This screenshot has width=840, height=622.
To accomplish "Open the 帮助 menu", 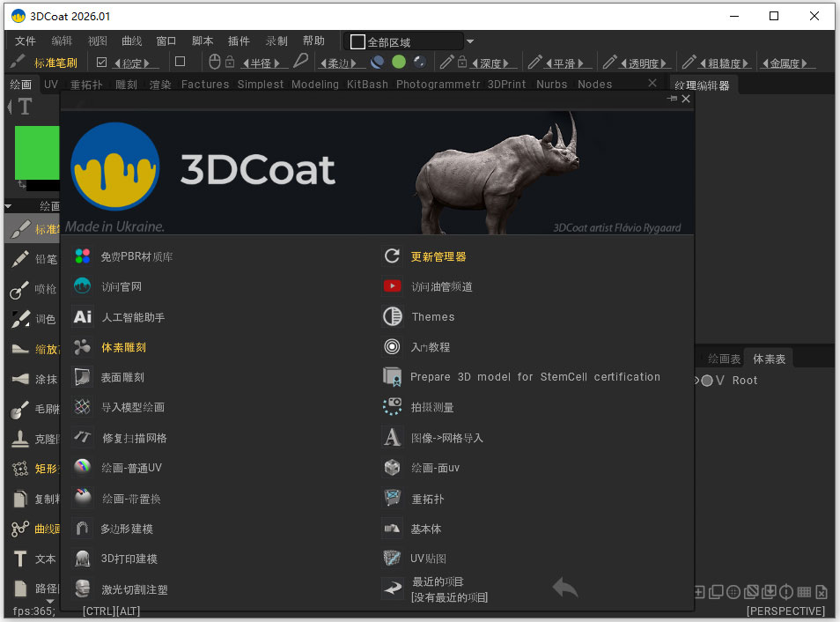I will pyautogui.click(x=313, y=40).
